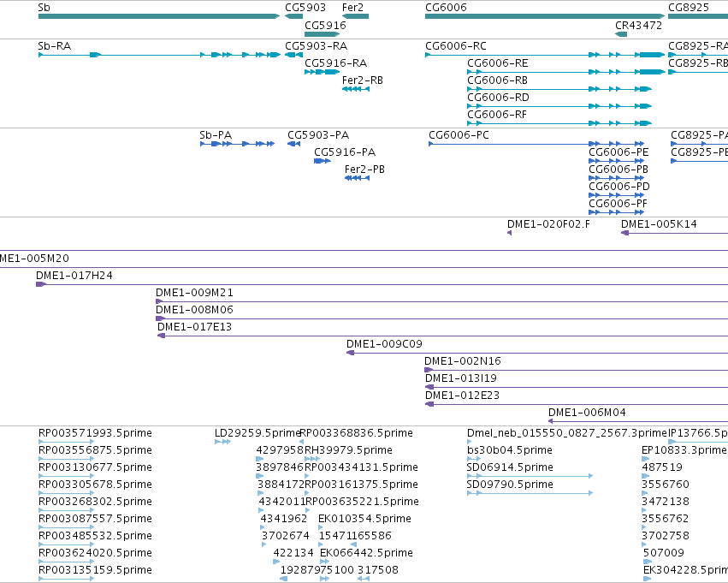This screenshot has width=728, height=583.
Task: Select the CG6006-PD coding sequence label
Action: coord(619,187)
